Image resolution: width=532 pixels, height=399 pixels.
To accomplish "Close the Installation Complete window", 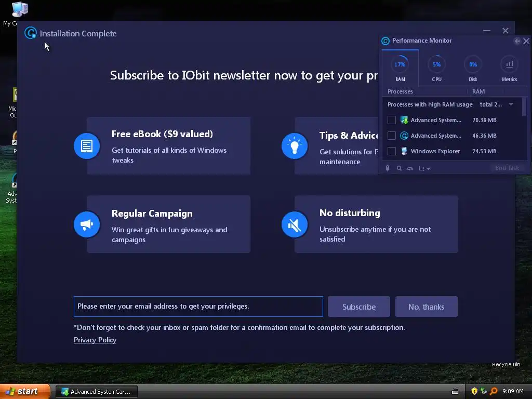I will click(505, 31).
